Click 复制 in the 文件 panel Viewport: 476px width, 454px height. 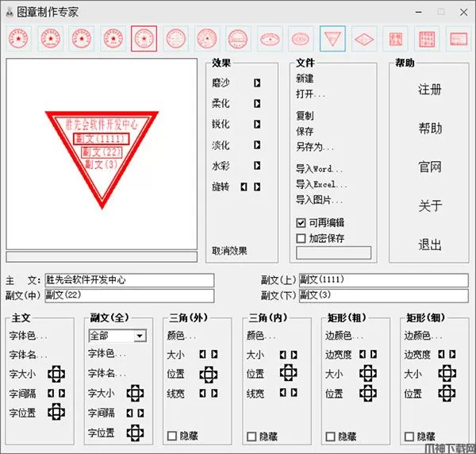pyautogui.click(x=305, y=115)
